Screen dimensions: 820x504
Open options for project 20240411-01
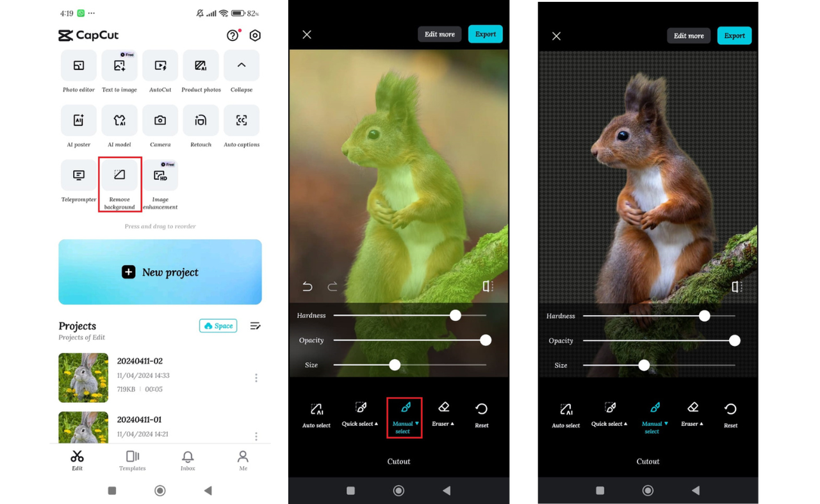click(256, 435)
